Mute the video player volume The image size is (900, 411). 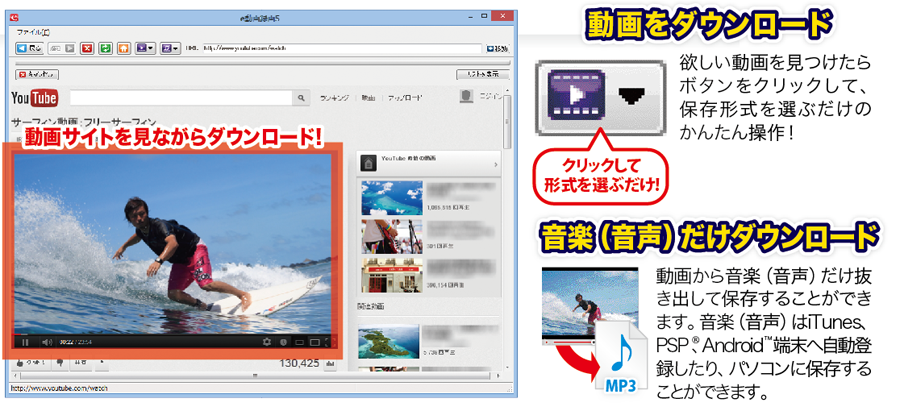pos(46,342)
